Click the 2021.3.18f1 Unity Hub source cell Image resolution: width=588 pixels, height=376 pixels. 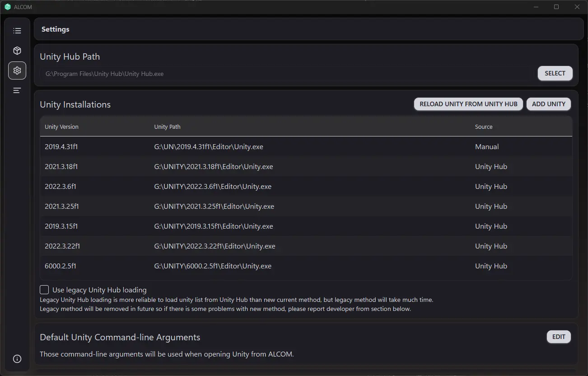491,167
